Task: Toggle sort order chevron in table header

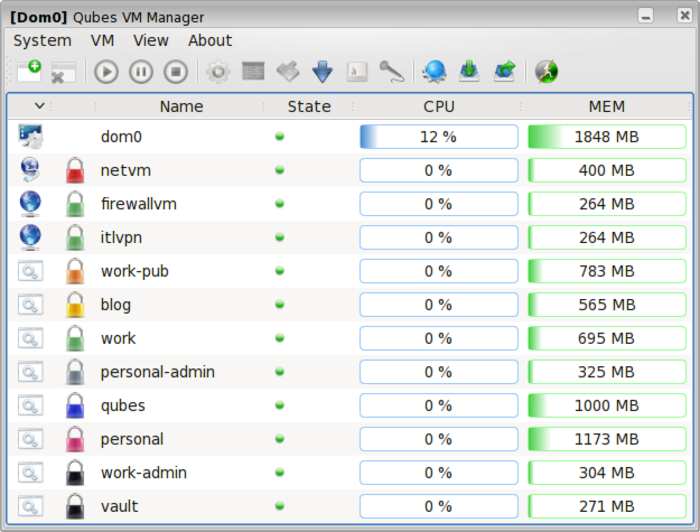Action: pos(40,106)
